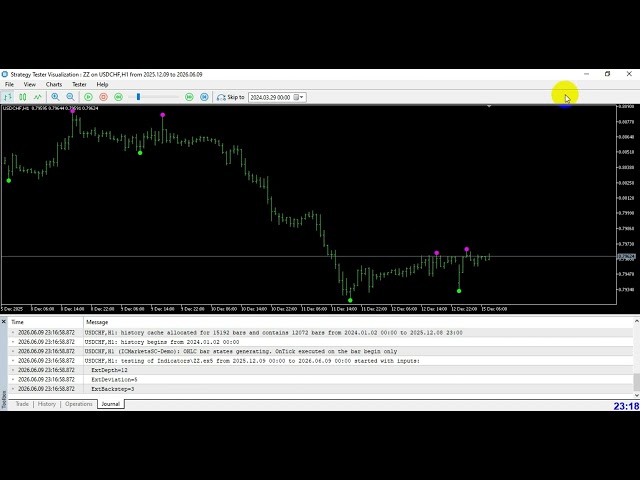Zoom out of the chart
The width and height of the screenshot is (640, 480).
tap(70, 97)
